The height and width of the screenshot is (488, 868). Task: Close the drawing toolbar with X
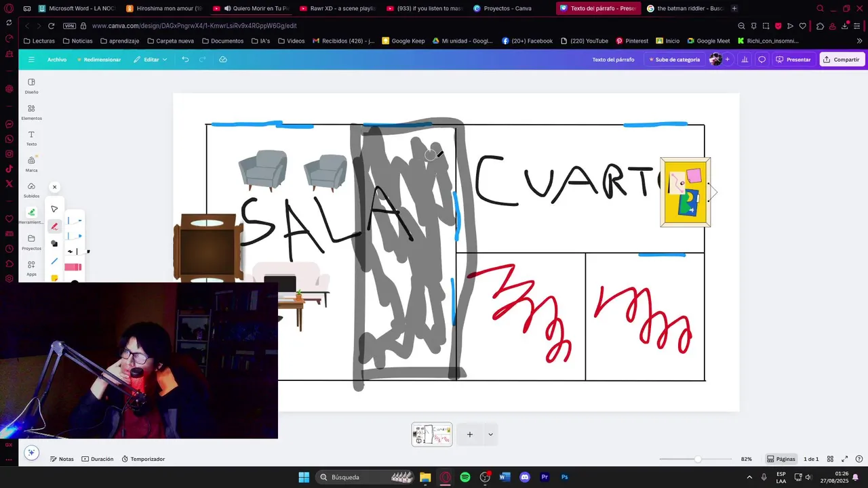click(x=55, y=187)
